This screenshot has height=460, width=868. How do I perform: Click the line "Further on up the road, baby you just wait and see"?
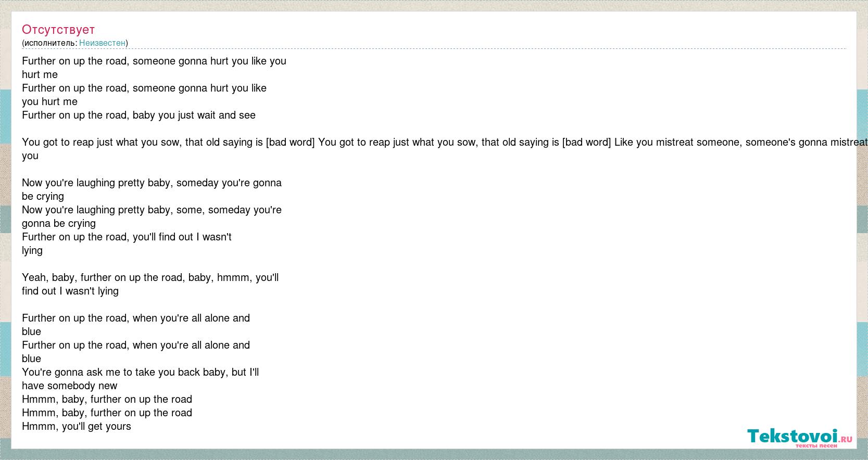[x=139, y=115]
